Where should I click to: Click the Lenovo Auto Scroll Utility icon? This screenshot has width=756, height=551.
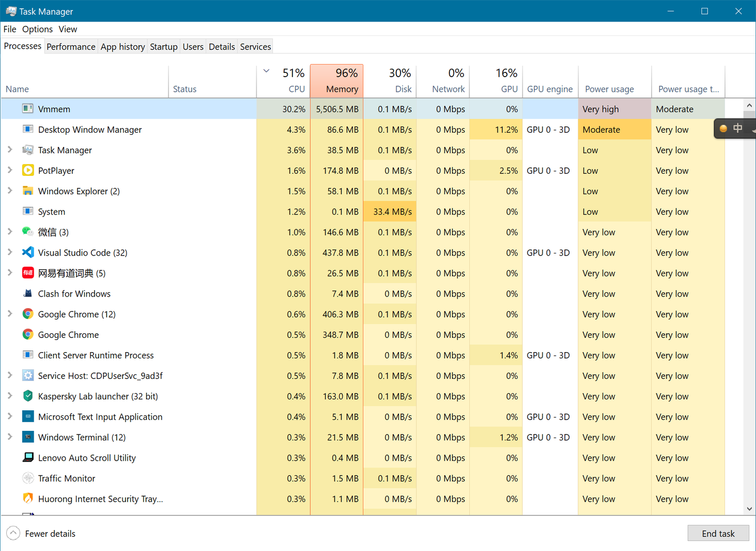pos(28,457)
